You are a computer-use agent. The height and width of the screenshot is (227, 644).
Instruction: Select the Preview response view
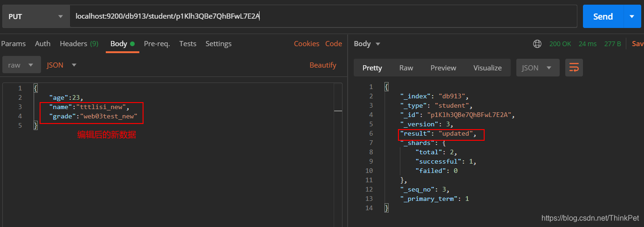[x=443, y=68]
